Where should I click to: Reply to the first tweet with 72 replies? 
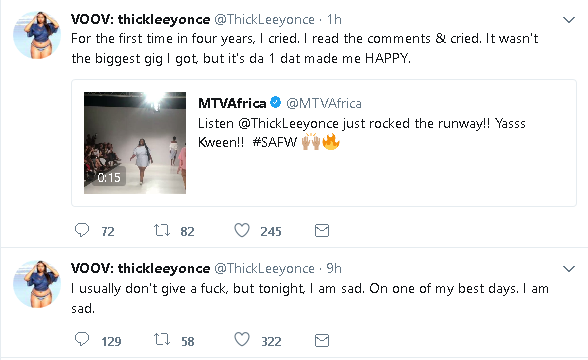coord(82,230)
